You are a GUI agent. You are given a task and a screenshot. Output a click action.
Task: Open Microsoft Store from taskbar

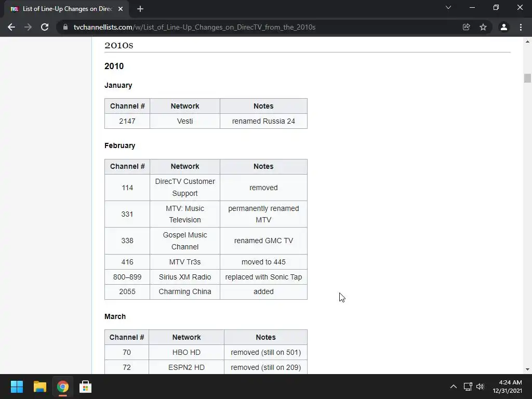click(x=86, y=387)
